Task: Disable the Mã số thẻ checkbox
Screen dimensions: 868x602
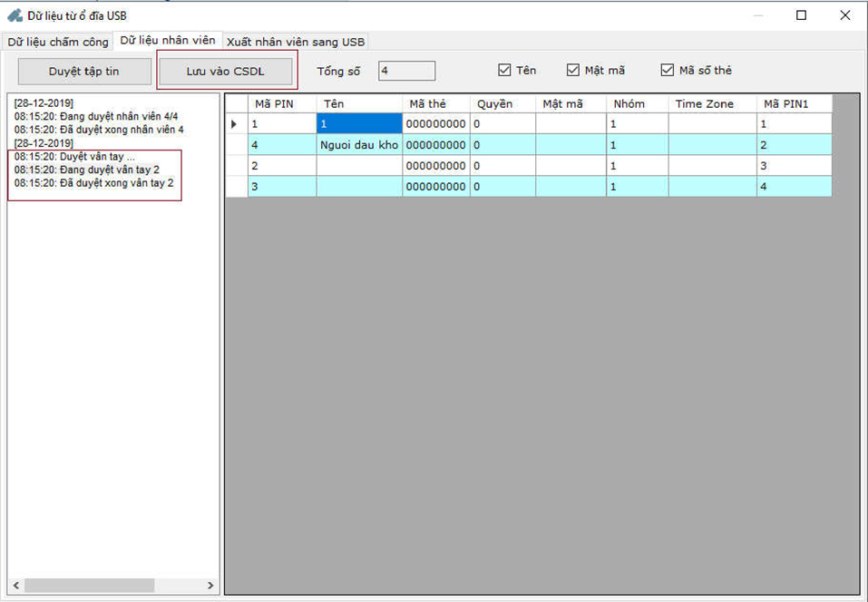Action: (x=668, y=70)
